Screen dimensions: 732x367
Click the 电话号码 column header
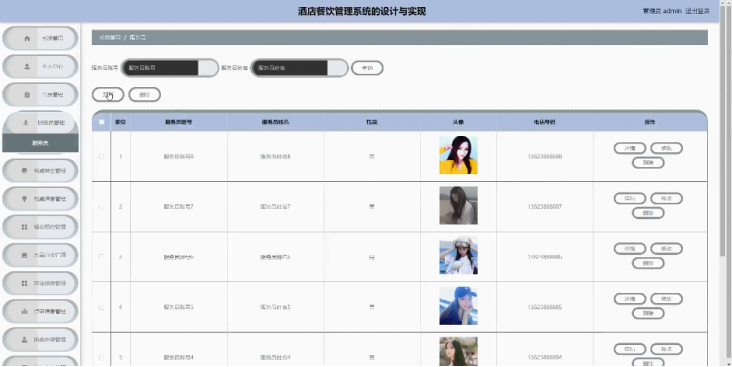[545, 122]
